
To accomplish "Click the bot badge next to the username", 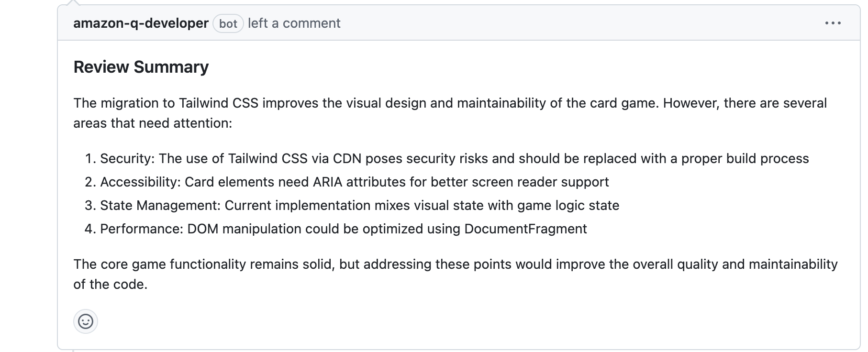I will click(228, 23).
